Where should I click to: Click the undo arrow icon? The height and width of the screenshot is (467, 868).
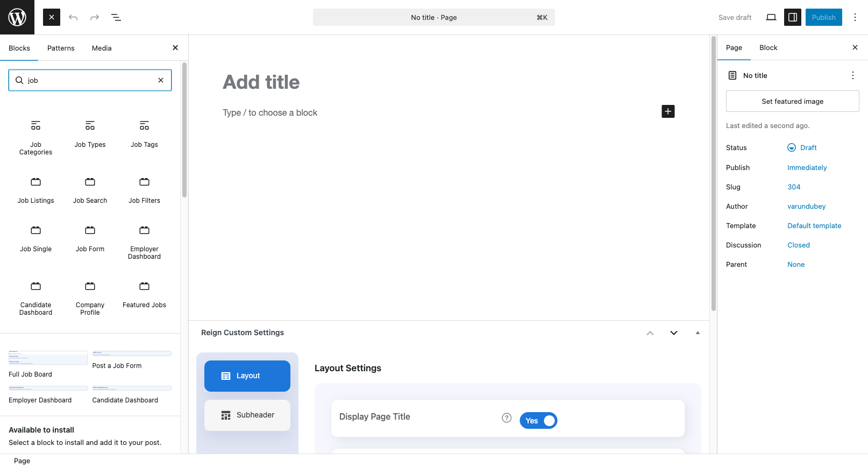tap(73, 17)
